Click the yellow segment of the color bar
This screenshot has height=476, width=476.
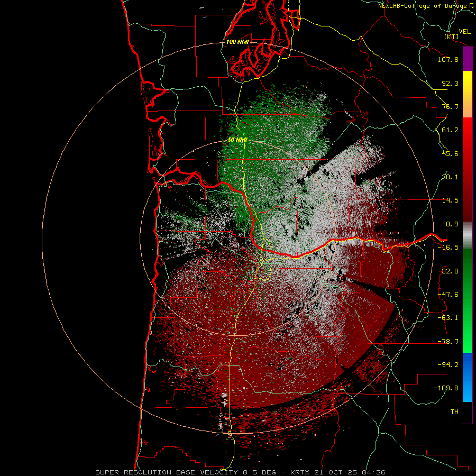tap(467, 94)
